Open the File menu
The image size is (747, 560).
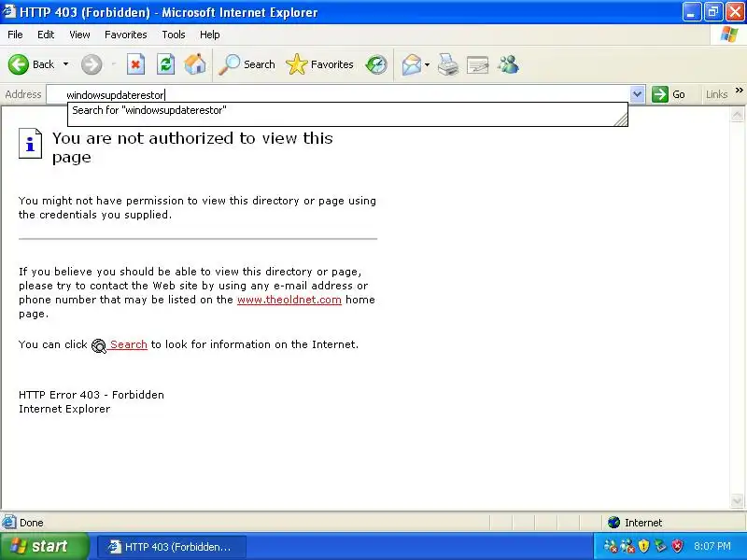[x=15, y=35]
